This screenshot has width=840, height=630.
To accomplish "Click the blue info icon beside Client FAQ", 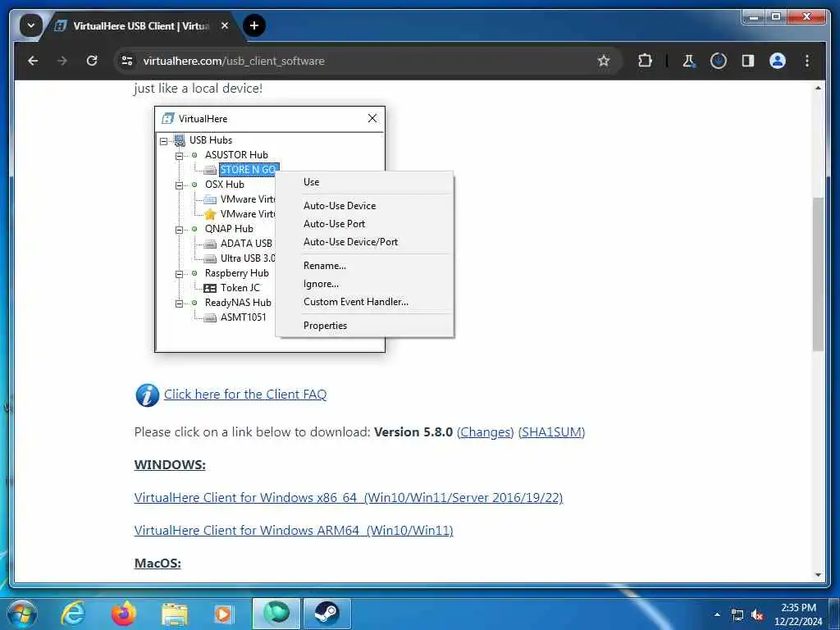I will (148, 395).
